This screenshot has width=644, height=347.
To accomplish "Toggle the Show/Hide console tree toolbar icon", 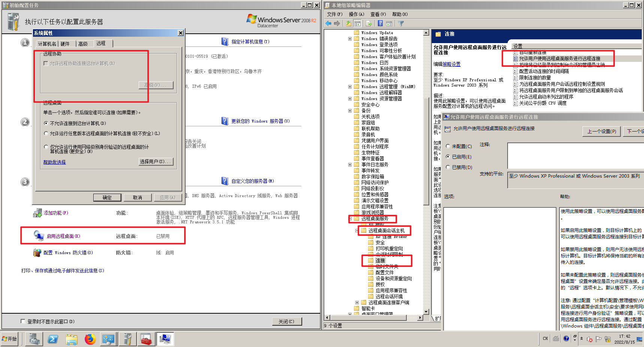I will pyautogui.click(x=358, y=24).
